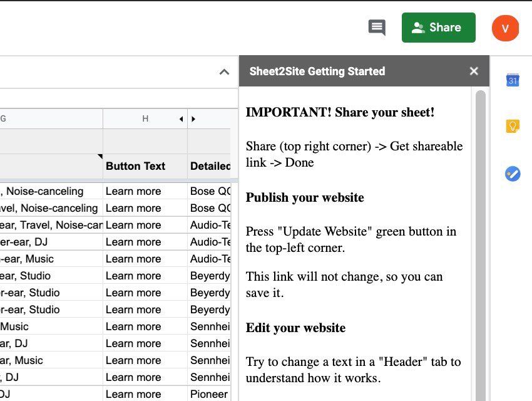Click the Sheet2Site panel vertical scrollbar
Image resolution: width=532 pixels, height=401 pixels.
(480, 251)
